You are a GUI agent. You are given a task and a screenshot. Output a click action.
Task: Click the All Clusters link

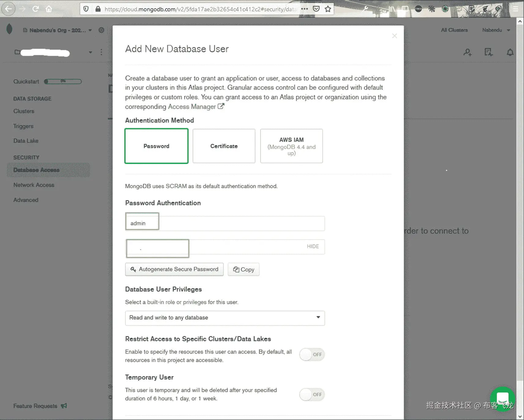454,30
